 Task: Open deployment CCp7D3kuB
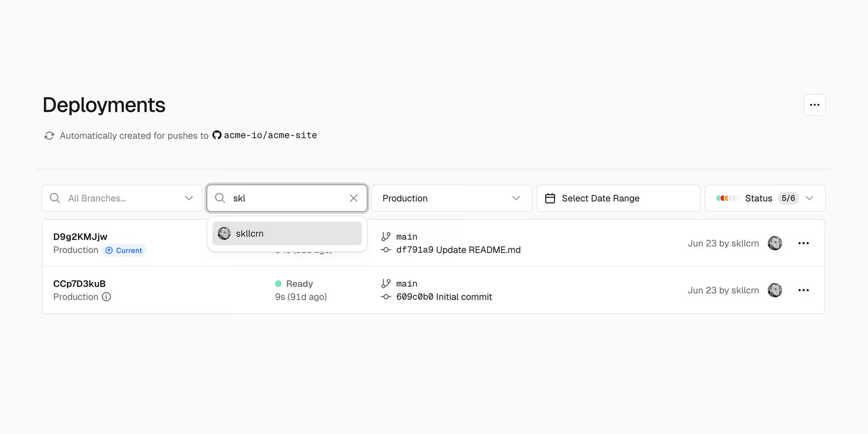pyautogui.click(x=79, y=283)
